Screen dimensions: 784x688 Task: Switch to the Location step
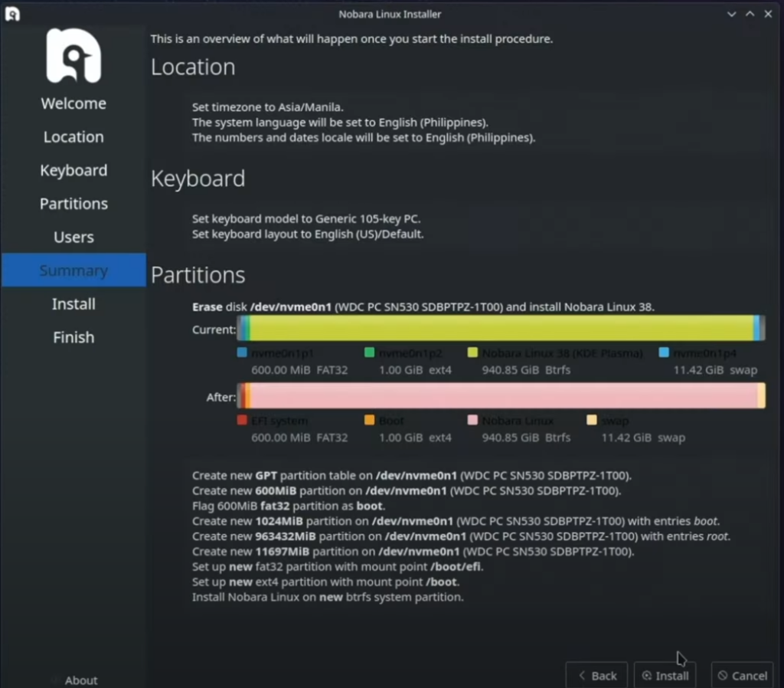point(73,136)
